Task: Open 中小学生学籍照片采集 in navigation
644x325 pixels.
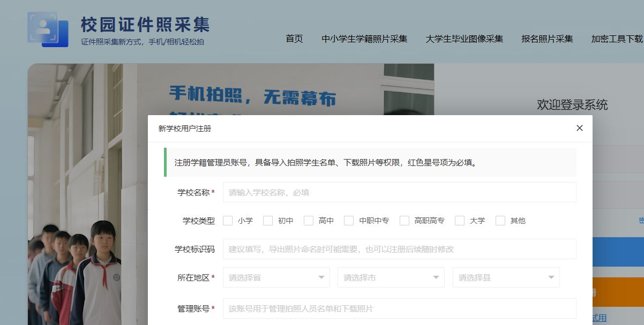Action: [364, 39]
